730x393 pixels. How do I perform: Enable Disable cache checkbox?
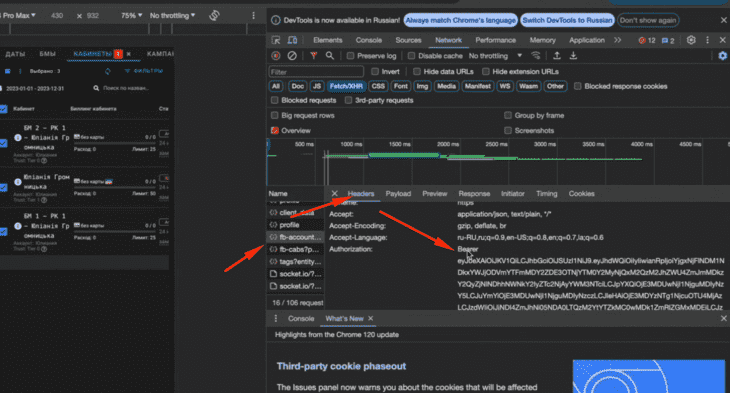coord(411,56)
